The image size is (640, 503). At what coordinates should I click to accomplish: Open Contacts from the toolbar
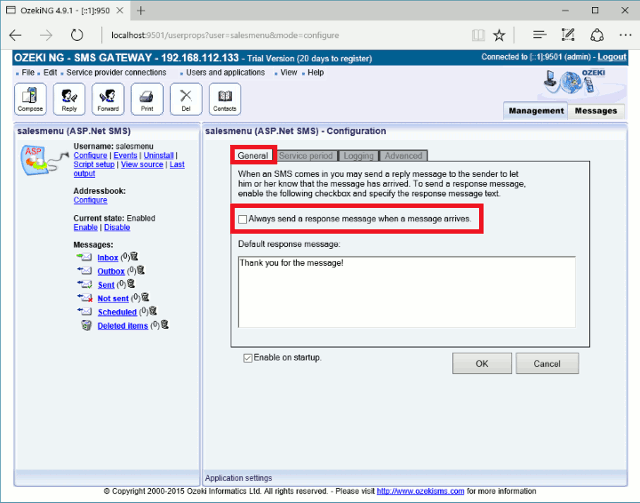pyautogui.click(x=224, y=99)
